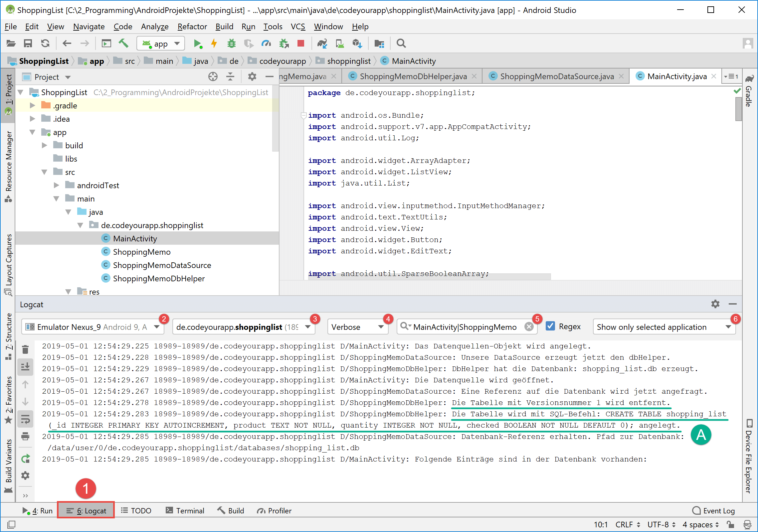
Task: Open the Terminal tool tab
Action: [x=185, y=510]
